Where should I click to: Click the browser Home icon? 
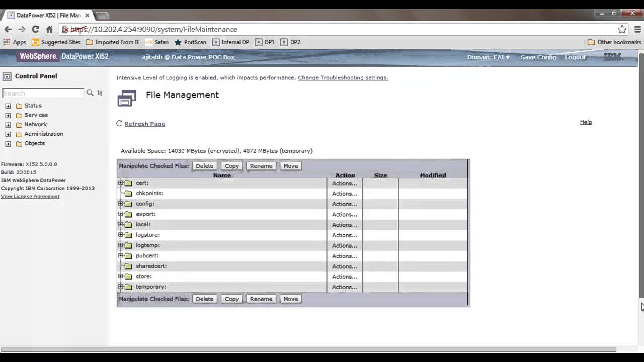(x=49, y=29)
